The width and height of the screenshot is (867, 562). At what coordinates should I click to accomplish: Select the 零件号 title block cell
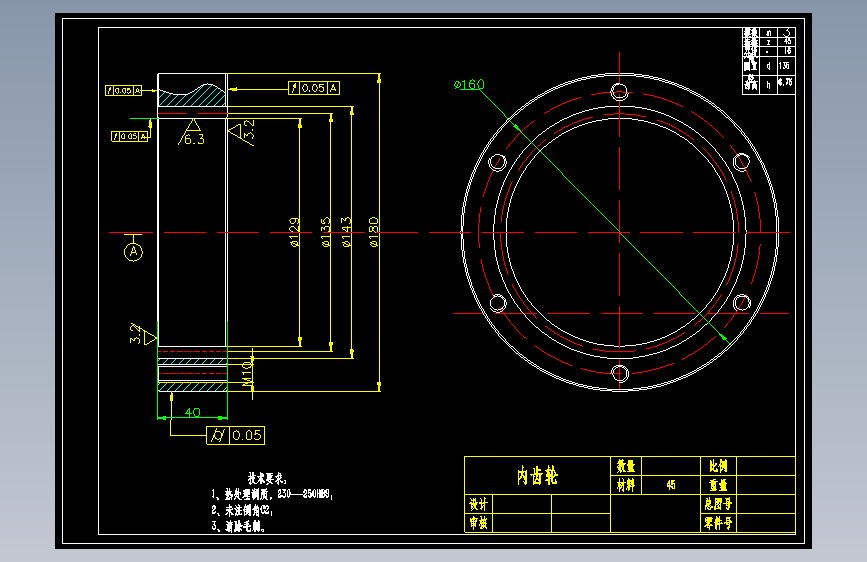click(x=718, y=523)
